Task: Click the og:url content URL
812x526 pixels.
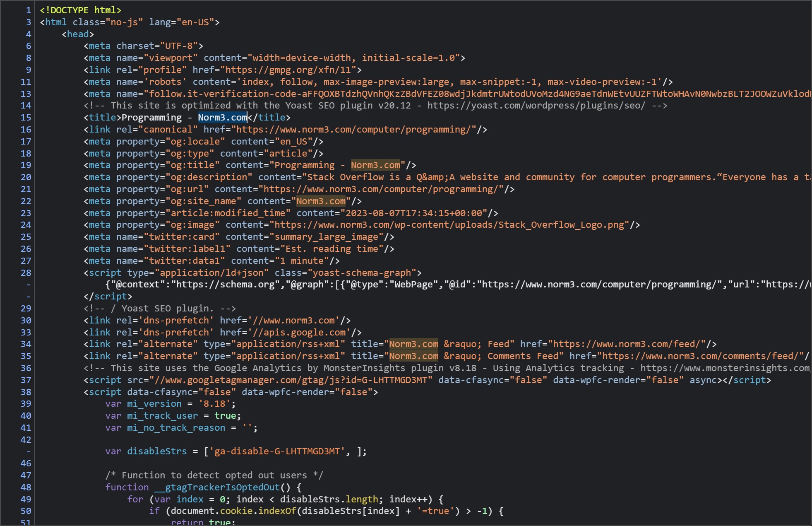Action: (x=381, y=189)
